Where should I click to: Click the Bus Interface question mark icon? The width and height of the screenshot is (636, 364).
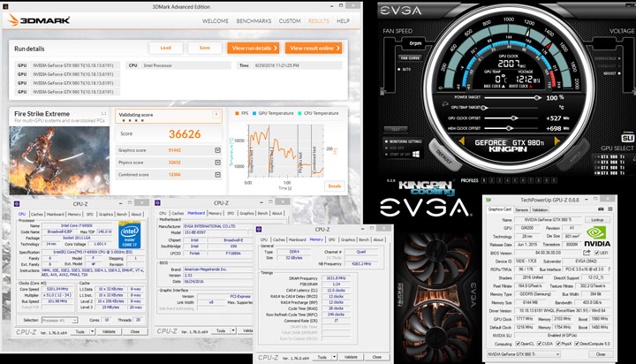click(x=609, y=269)
